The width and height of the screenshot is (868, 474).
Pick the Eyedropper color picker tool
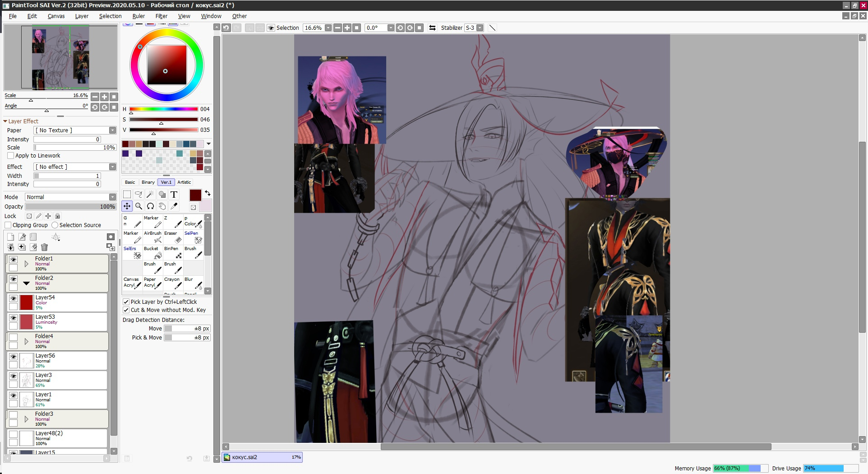[174, 206]
